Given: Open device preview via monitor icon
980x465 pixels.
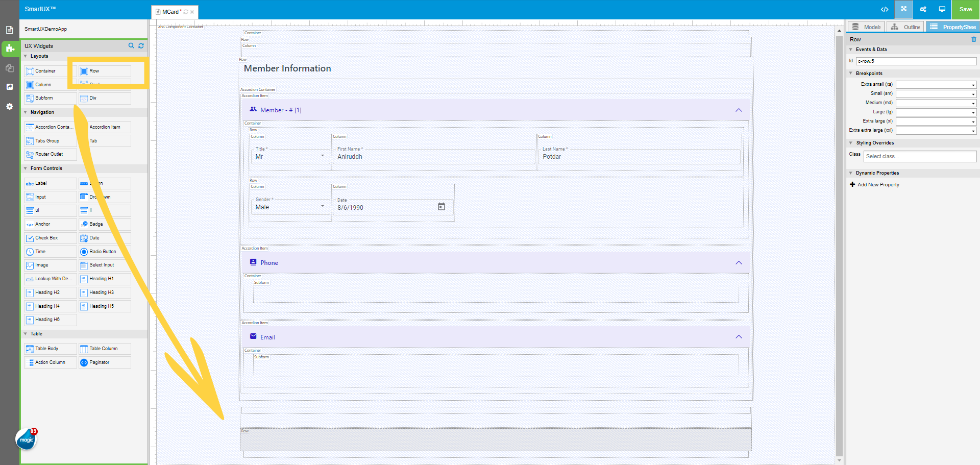Looking at the screenshot, I should coord(942,9).
